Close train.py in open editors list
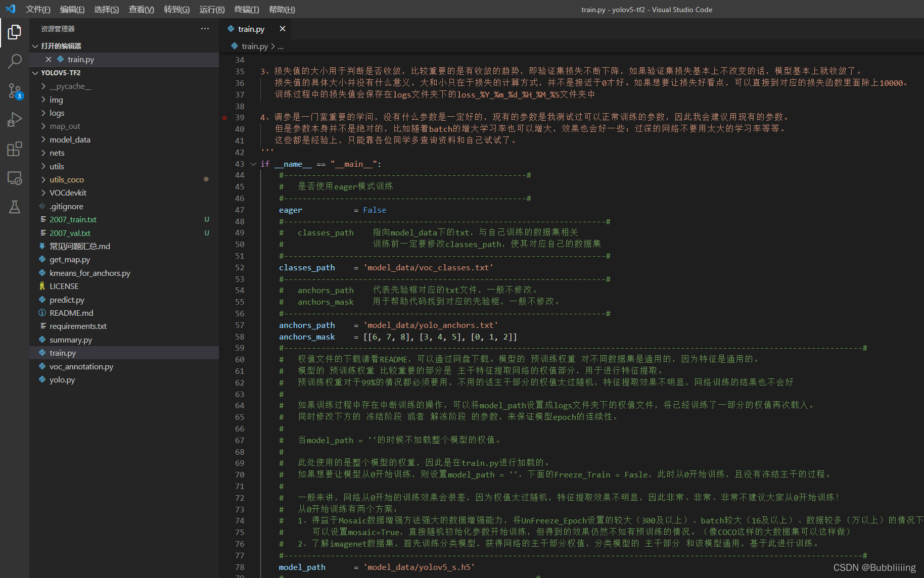Screen dimensions: 924x578 [49, 59]
